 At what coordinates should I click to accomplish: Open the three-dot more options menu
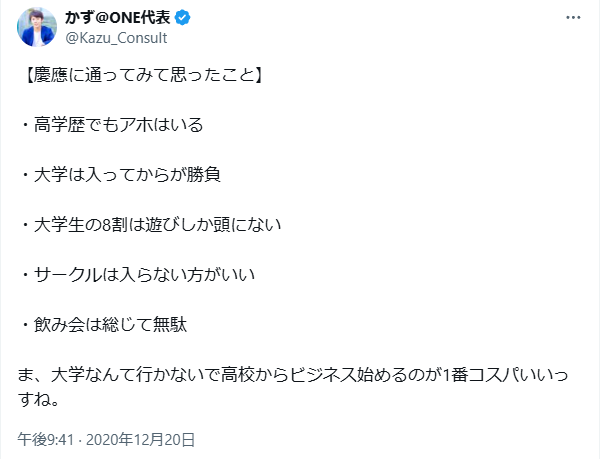click(571, 18)
